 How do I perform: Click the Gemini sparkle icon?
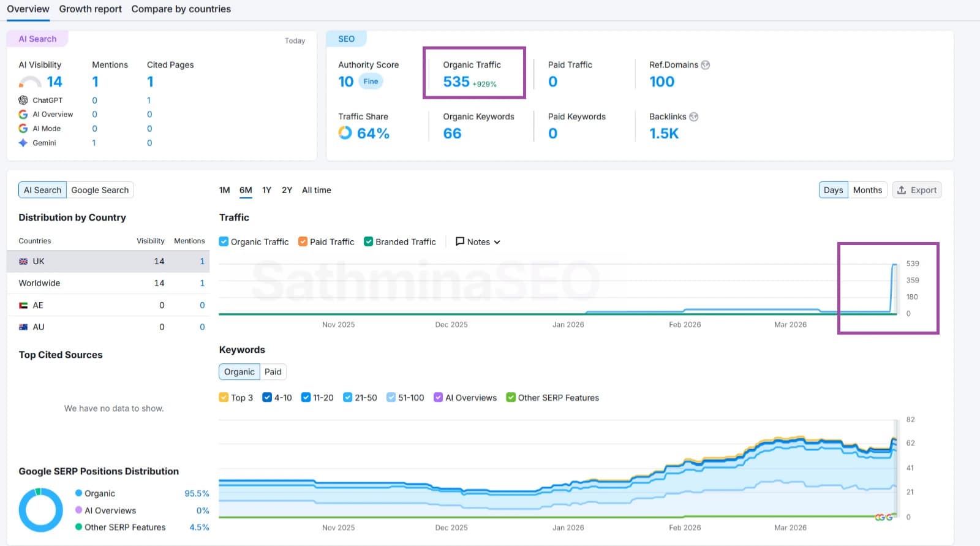[23, 143]
